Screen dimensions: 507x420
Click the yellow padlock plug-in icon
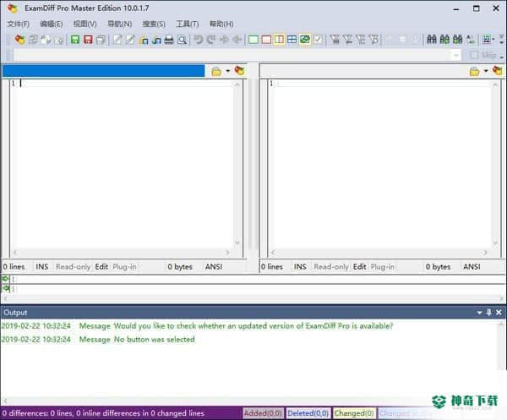144,40
